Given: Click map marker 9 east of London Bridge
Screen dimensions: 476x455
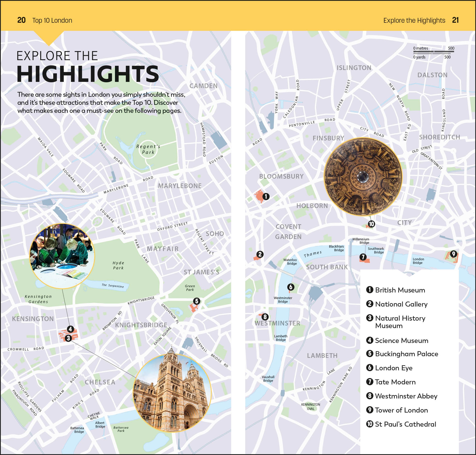Looking at the screenshot, I should [x=453, y=254].
